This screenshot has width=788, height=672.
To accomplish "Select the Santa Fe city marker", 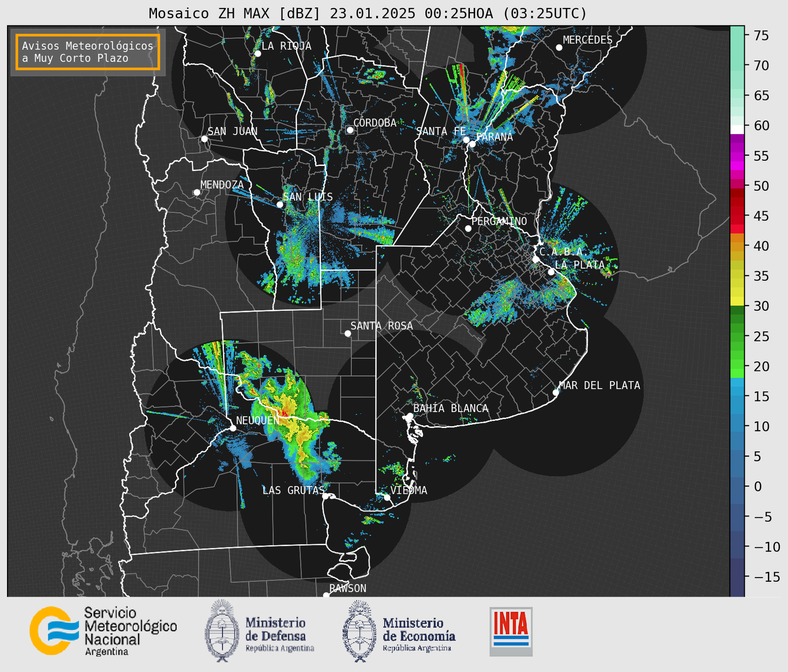I will tap(466, 140).
